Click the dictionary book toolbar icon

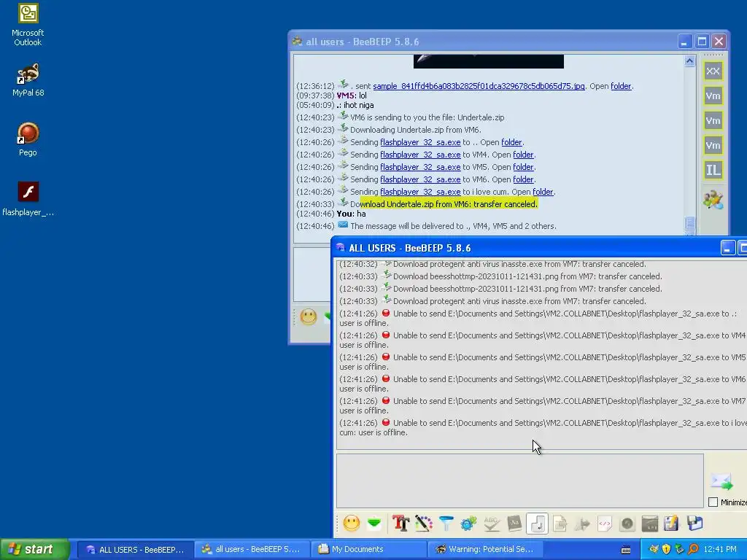[514, 524]
